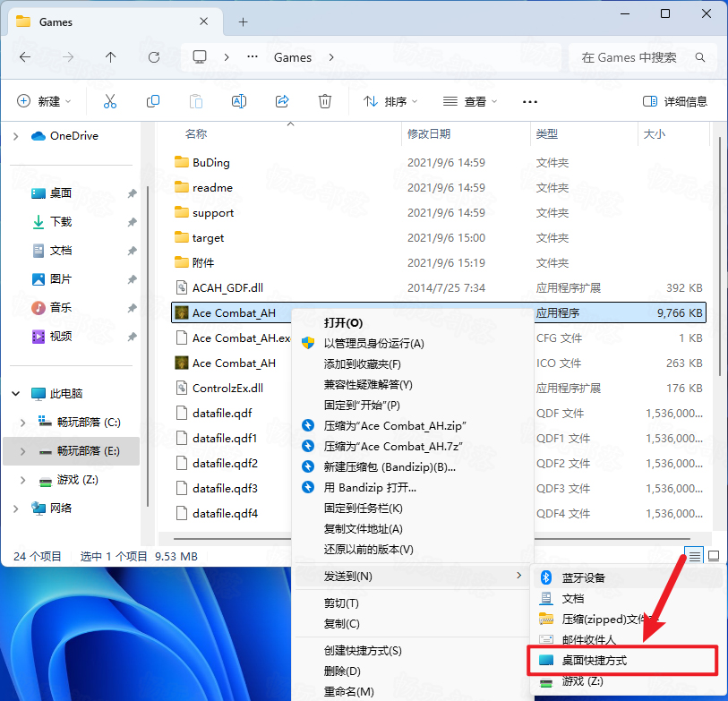Click 创建快捷方式(S) in context menu

pos(363,650)
